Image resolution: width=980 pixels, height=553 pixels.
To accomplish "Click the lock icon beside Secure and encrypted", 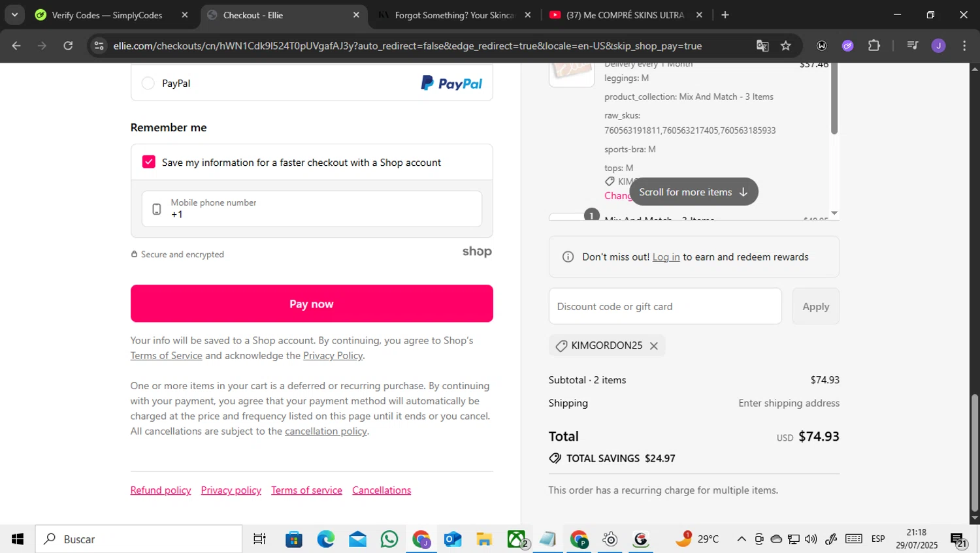I will [x=134, y=254].
